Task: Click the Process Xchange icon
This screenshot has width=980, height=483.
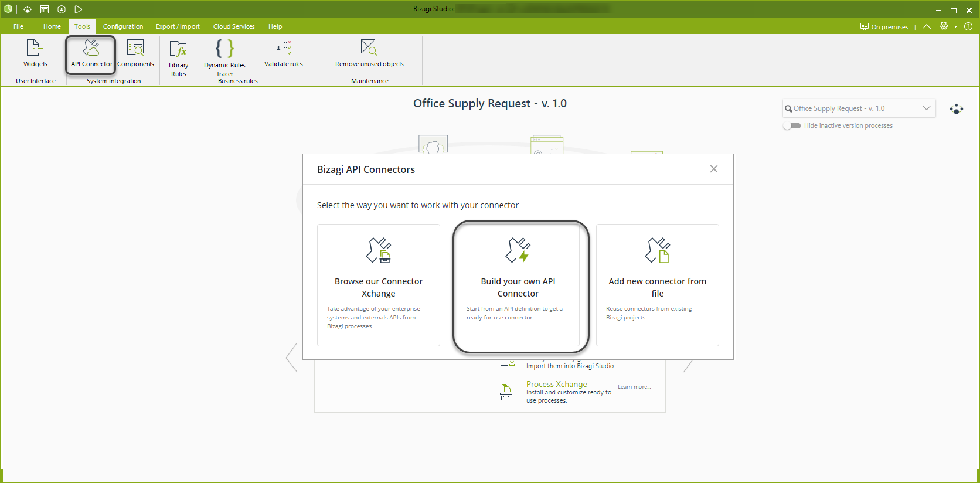Action: click(x=506, y=392)
